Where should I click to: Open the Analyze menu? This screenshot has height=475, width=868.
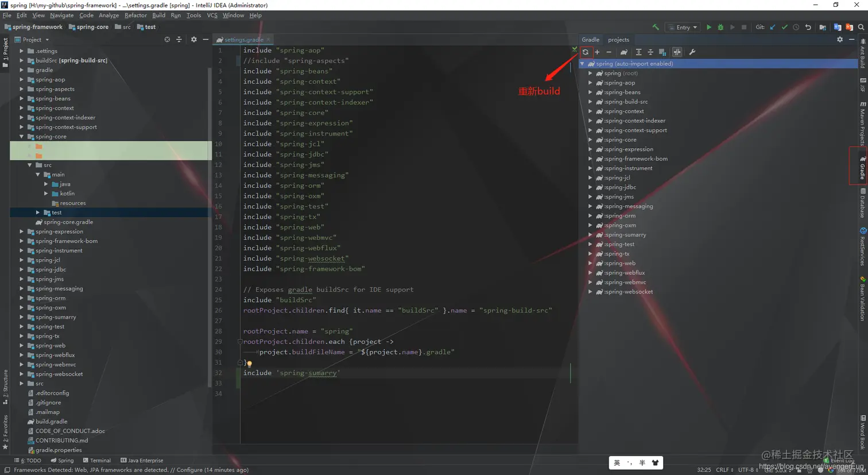coord(108,16)
